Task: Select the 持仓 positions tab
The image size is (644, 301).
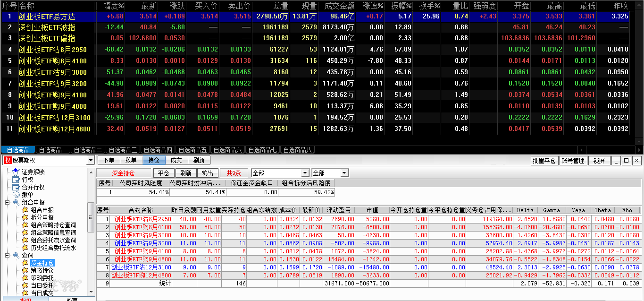Action: coord(153,161)
